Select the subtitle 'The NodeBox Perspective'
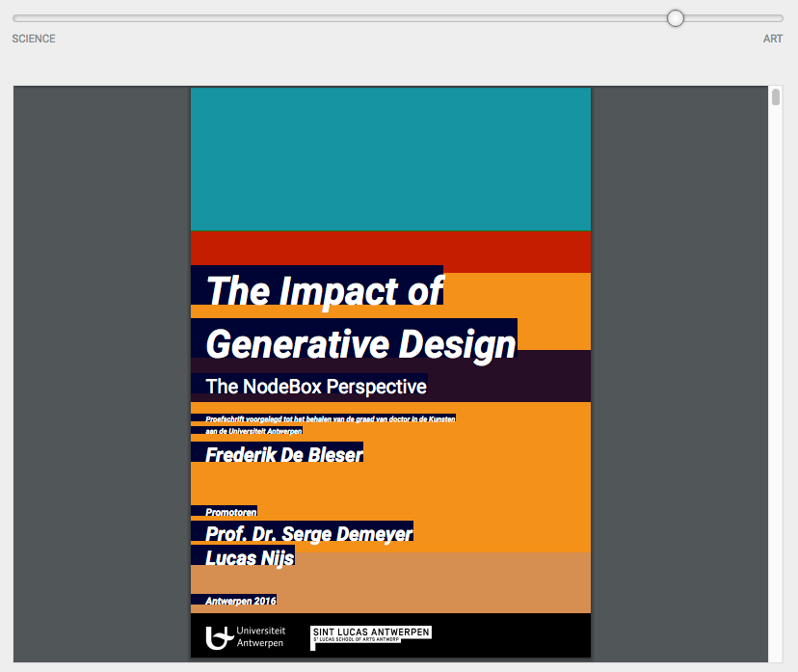The image size is (798, 672). click(315, 387)
